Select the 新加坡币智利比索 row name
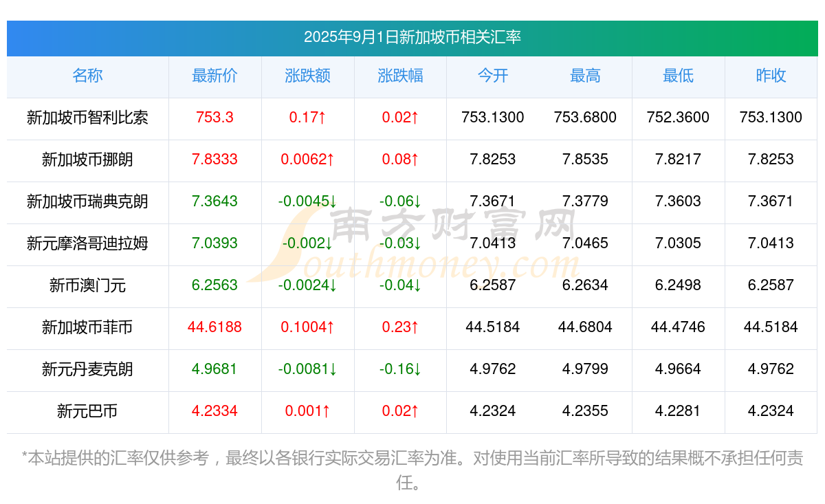This screenshot has height=504, width=825. [x=87, y=118]
